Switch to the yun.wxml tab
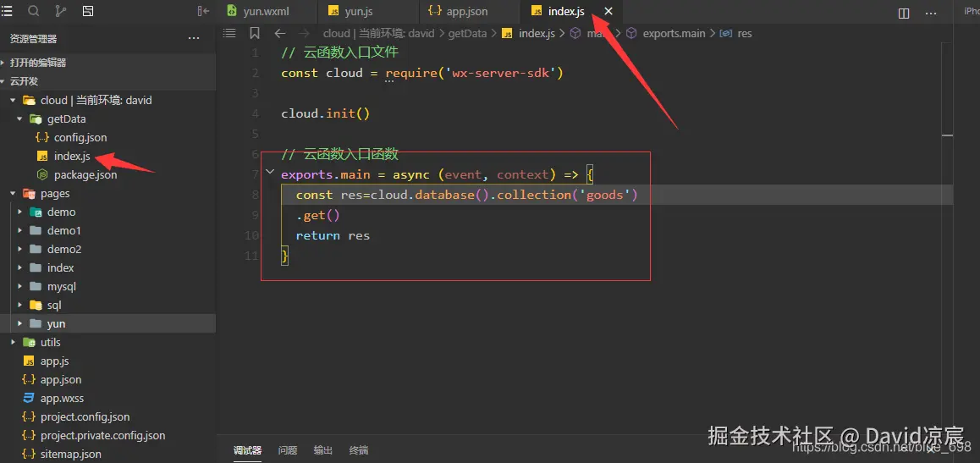This screenshot has width=980, height=463. (x=267, y=11)
